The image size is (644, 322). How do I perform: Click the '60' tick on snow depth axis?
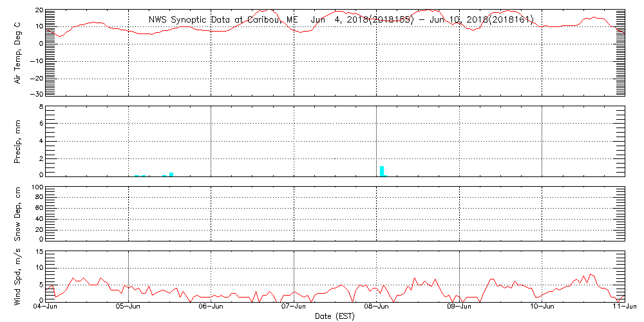coord(39,208)
